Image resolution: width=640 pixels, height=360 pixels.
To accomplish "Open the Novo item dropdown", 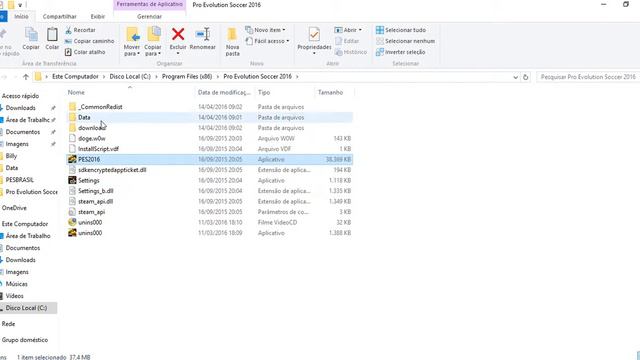I will click(x=265, y=30).
